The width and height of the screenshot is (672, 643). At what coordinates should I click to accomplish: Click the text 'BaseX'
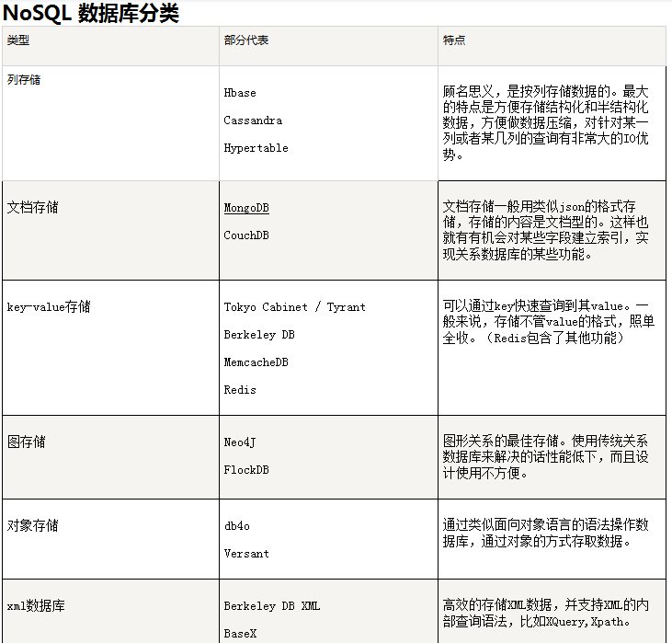coord(240,634)
